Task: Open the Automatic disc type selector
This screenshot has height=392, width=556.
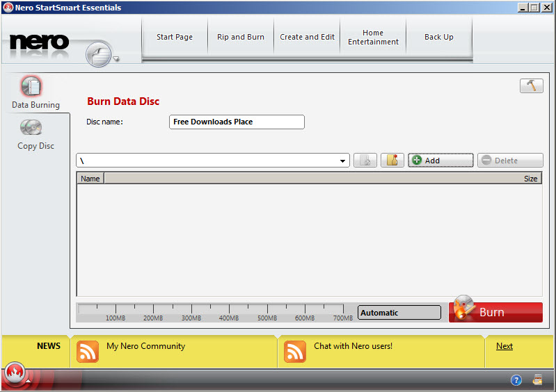Action: [399, 313]
